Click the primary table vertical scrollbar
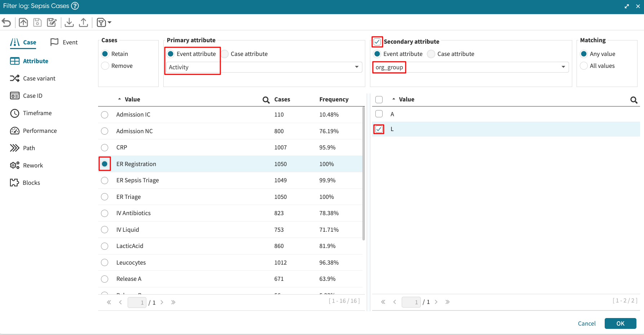 pos(363,173)
